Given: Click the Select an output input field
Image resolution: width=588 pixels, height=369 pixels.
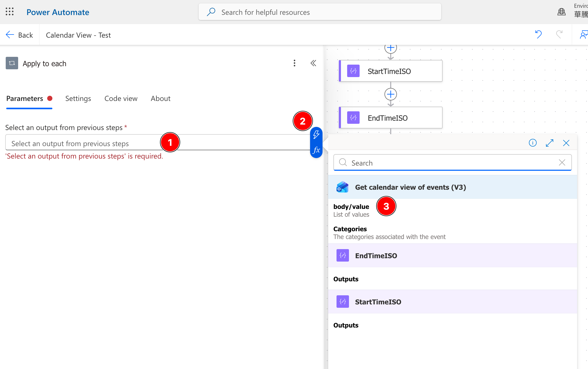Looking at the screenshot, I should point(158,142).
